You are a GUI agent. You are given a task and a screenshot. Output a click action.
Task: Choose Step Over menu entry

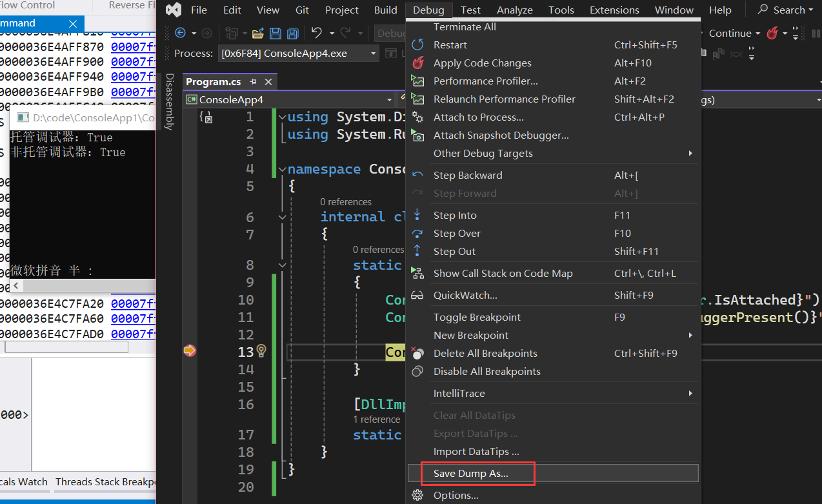[x=553, y=233]
